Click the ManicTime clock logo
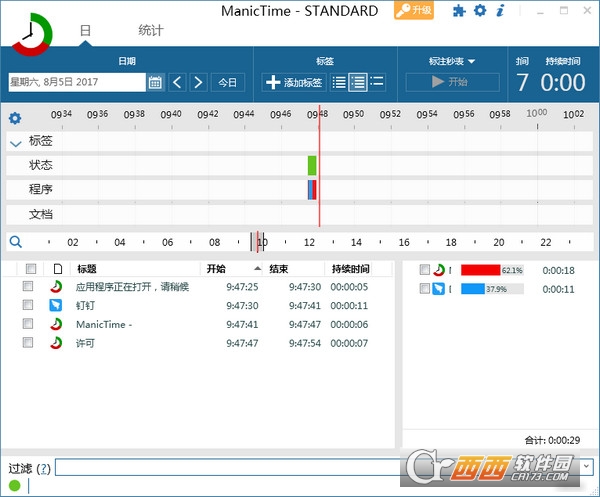Screen dimensions: 600x497 pyautogui.click(x=32, y=34)
